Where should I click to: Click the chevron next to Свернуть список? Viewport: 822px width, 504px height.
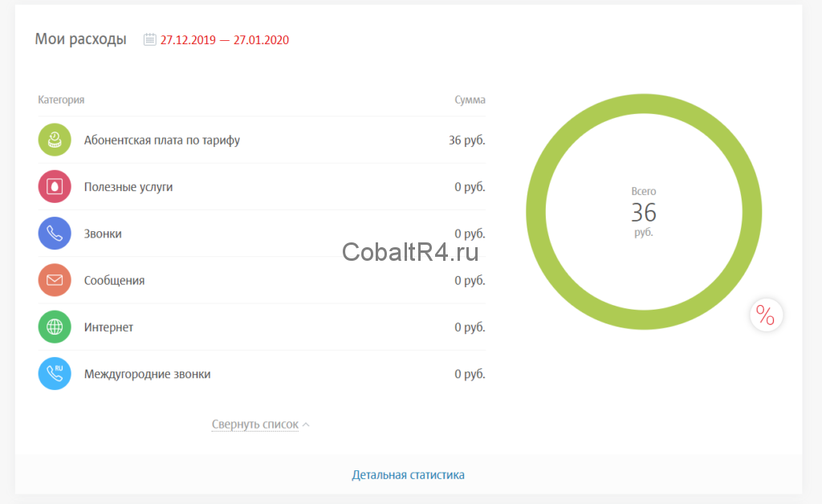pos(306,425)
